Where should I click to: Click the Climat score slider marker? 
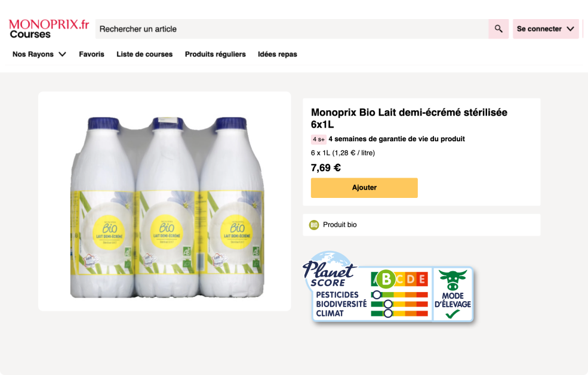click(x=388, y=313)
